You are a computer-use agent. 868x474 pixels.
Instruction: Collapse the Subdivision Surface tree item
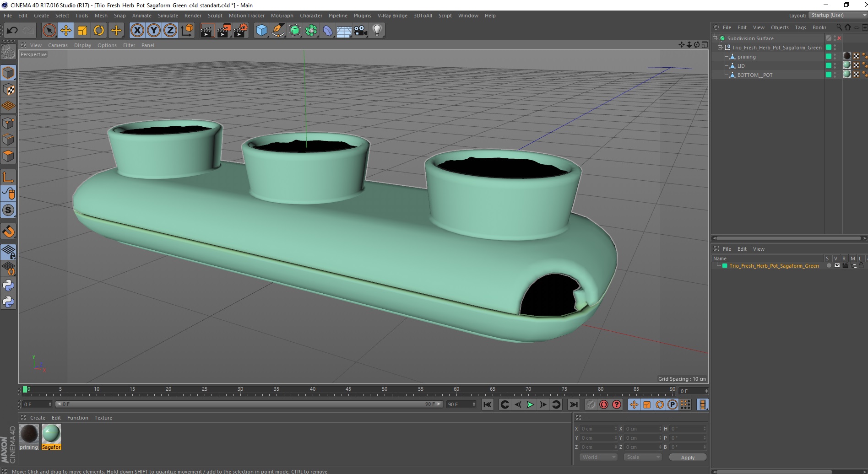coord(715,38)
